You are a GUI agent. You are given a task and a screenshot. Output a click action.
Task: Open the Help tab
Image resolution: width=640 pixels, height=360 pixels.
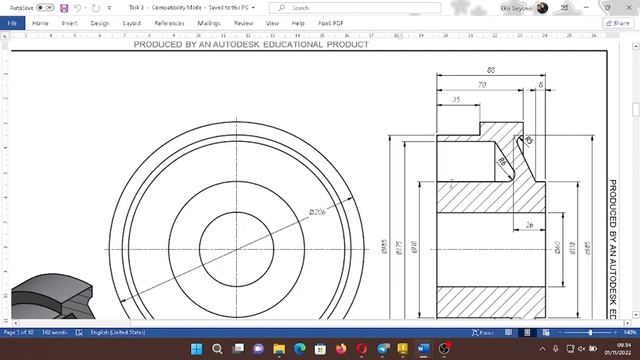298,23
